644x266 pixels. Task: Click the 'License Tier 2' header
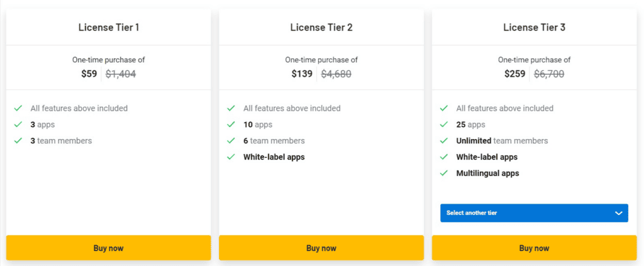pyautogui.click(x=321, y=27)
